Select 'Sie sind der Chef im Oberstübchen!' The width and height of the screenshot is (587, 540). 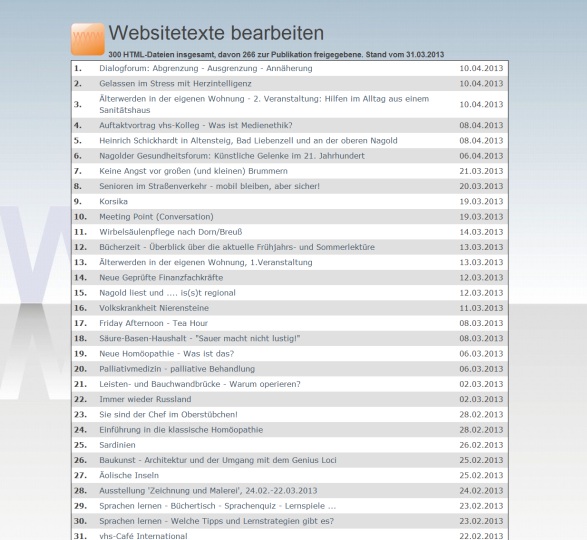pyautogui.click(x=168, y=415)
